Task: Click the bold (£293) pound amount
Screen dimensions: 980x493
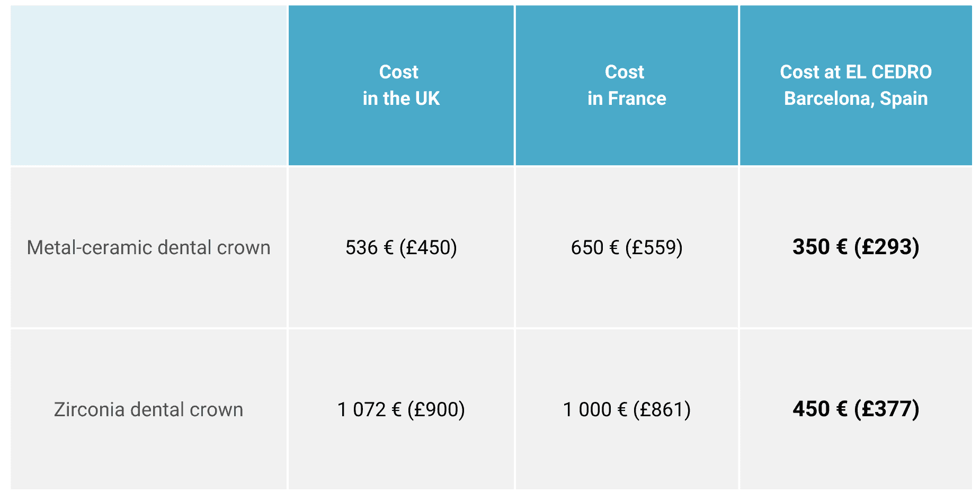Action: (887, 247)
